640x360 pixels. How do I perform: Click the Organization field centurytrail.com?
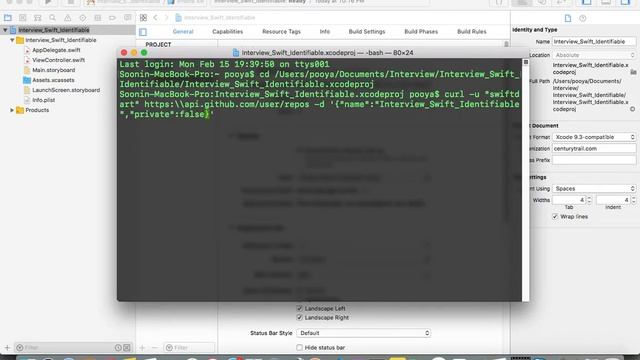tap(594, 149)
